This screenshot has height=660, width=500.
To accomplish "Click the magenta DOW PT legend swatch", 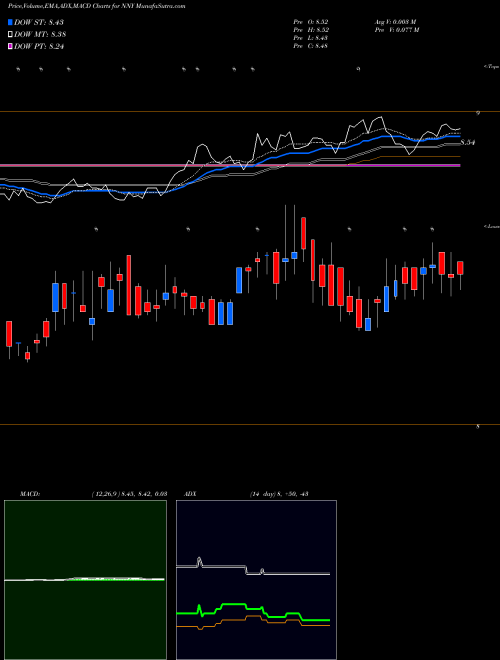I will coord(10,47).
